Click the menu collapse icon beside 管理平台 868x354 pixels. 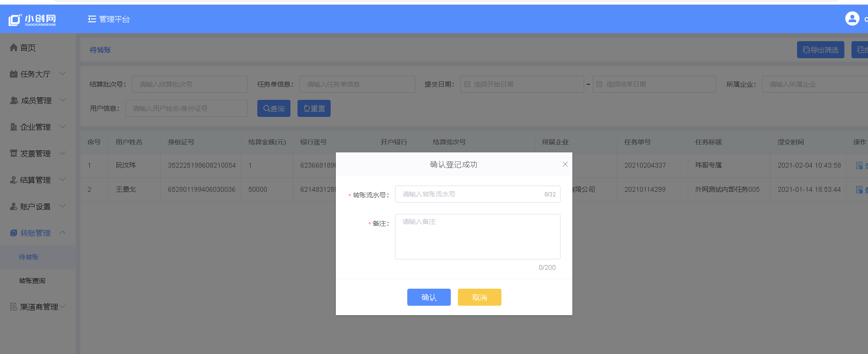tap(92, 19)
